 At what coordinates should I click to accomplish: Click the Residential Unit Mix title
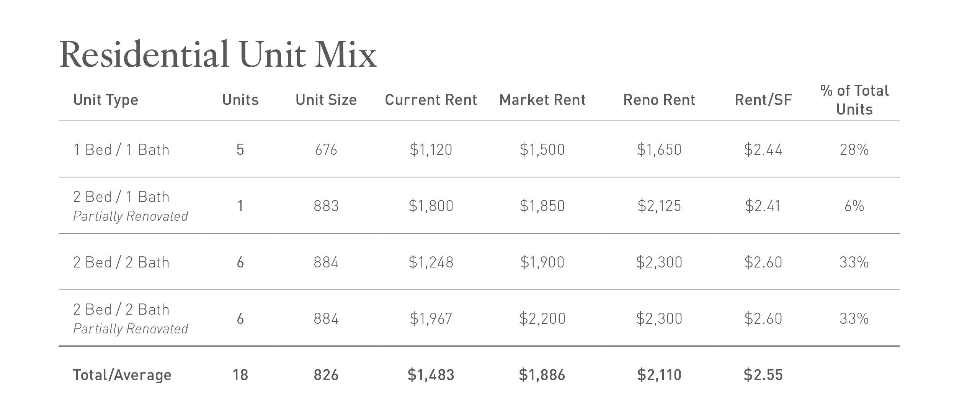(x=218, y=55)
